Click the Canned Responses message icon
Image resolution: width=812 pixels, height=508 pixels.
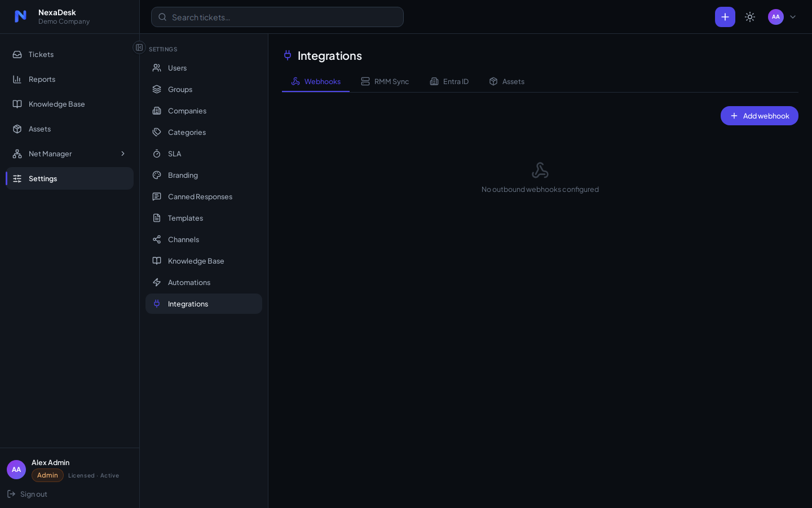coord(157,196)
